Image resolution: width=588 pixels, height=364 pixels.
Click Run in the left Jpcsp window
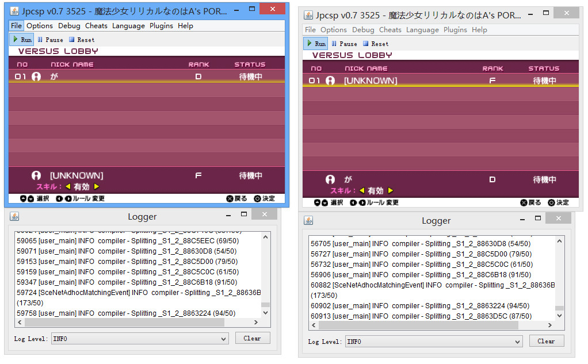[22, 40]
